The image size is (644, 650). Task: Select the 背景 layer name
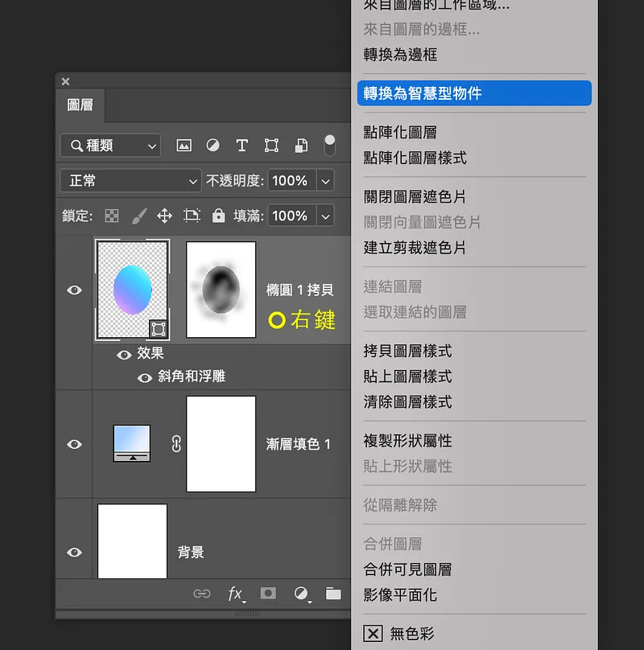191,552
